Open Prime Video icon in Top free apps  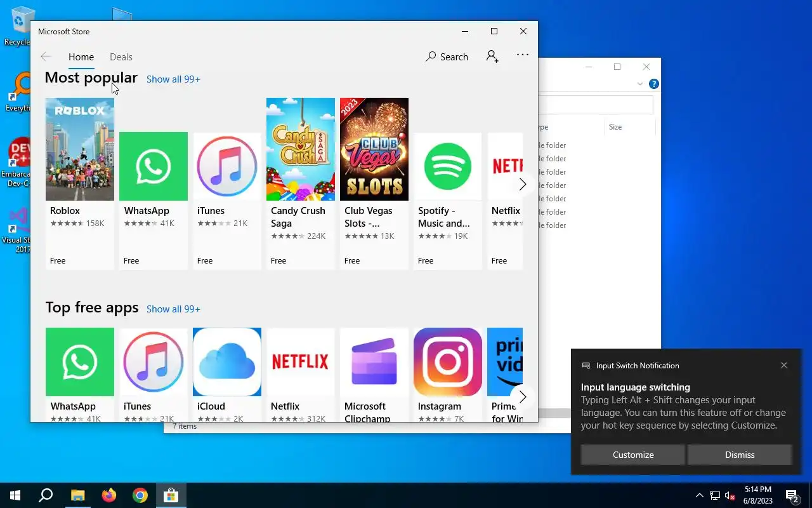[x=505, y=362]
